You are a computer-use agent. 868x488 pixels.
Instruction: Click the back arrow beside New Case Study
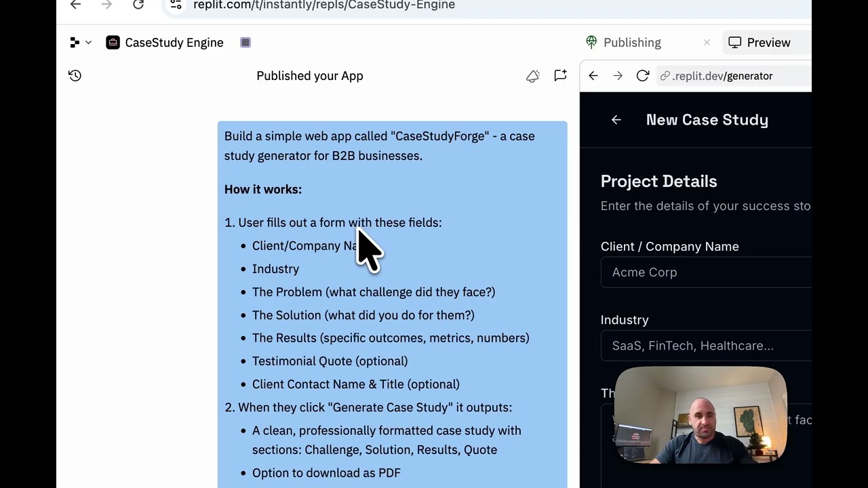pyautogui.click(x=616, y=120)
